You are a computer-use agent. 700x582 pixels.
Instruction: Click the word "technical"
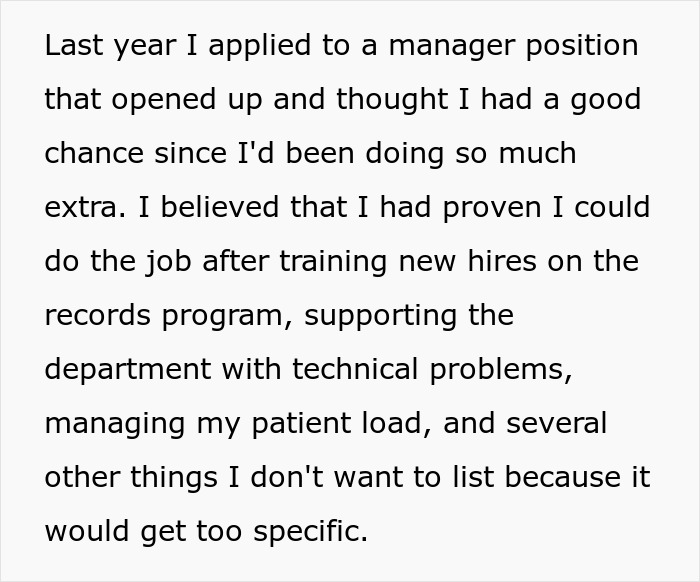pyautogui.click(x=355, y=369)
